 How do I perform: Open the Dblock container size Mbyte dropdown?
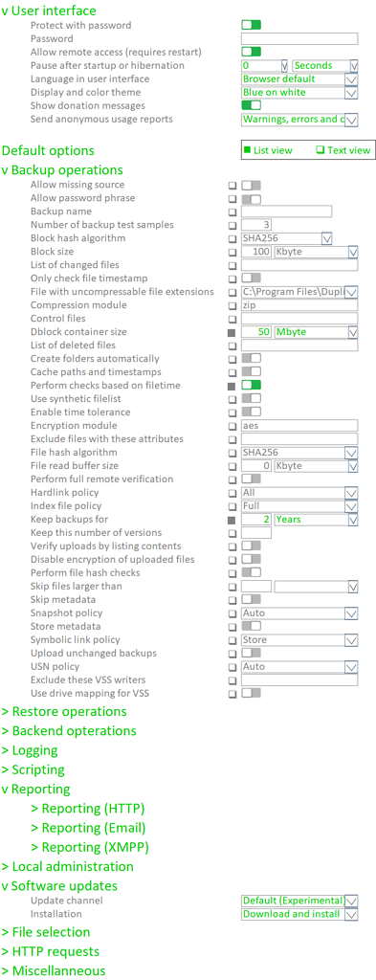click(x=316, y=332)
